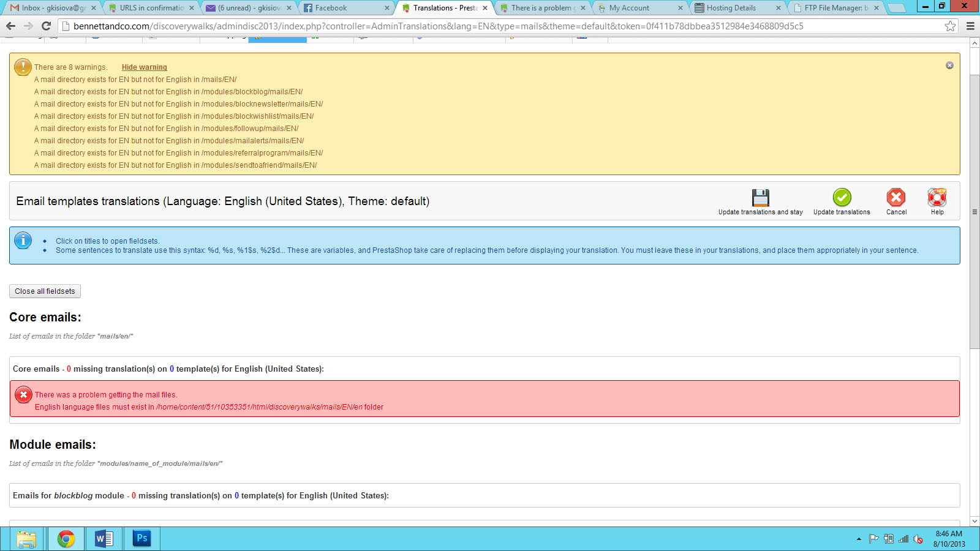Click the Action Center flag tray icon
The height and width of the screenshot is (551, 980).
coord(874,539)
